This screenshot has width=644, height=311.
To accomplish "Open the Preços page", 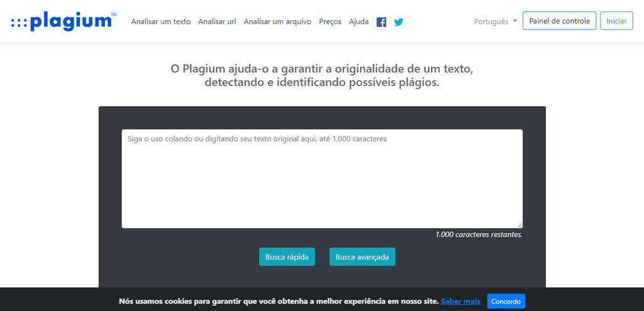I will [x=330, y=22].
